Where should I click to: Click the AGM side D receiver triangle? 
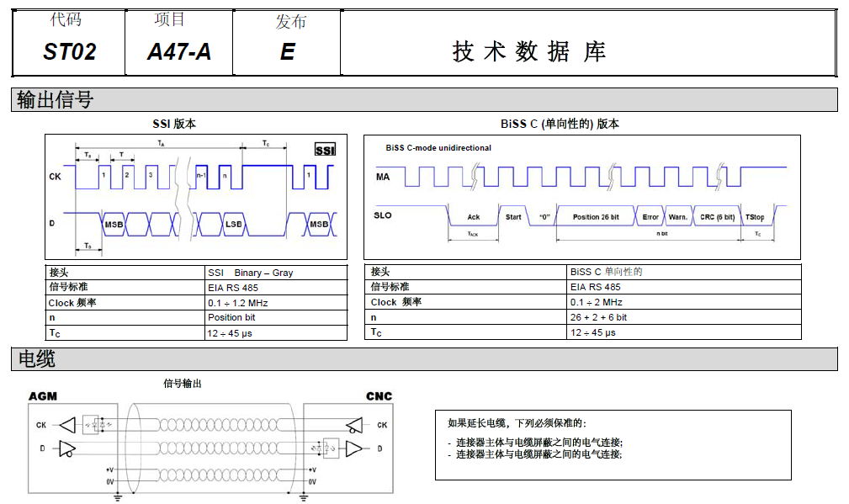point(66,448)
